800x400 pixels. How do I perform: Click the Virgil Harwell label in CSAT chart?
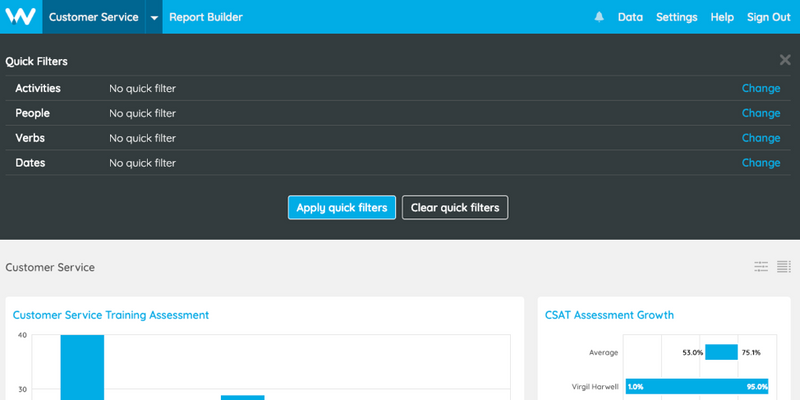coord(595,387)
